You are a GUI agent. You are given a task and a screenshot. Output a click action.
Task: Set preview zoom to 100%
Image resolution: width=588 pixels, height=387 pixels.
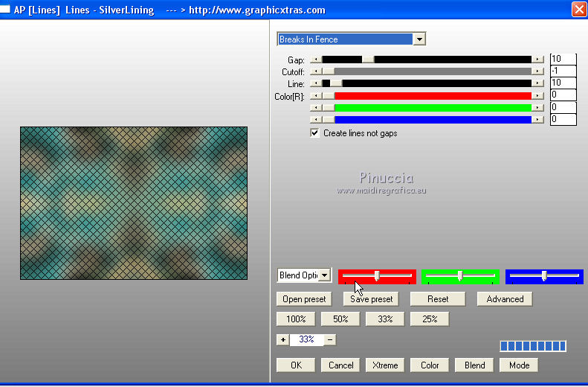point(296,319)
